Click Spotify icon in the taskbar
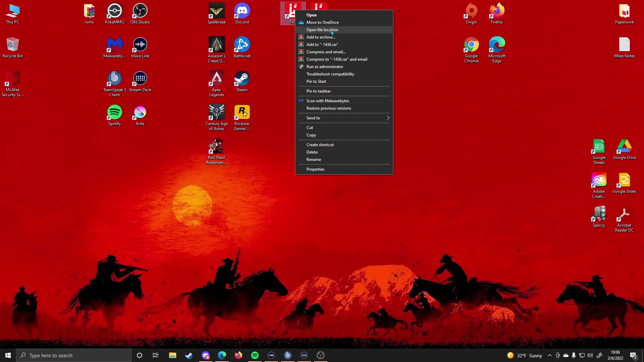 (255, 355)
